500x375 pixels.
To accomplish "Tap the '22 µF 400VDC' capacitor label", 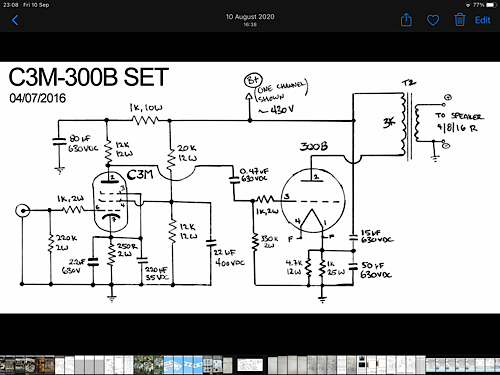I will (229, 257).
